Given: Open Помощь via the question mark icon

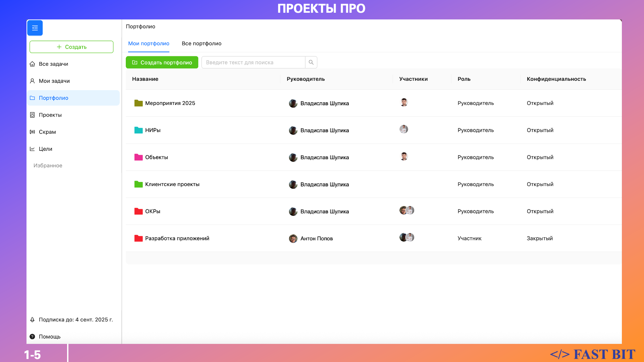Looking at the screenshot, I should (32, 337).
